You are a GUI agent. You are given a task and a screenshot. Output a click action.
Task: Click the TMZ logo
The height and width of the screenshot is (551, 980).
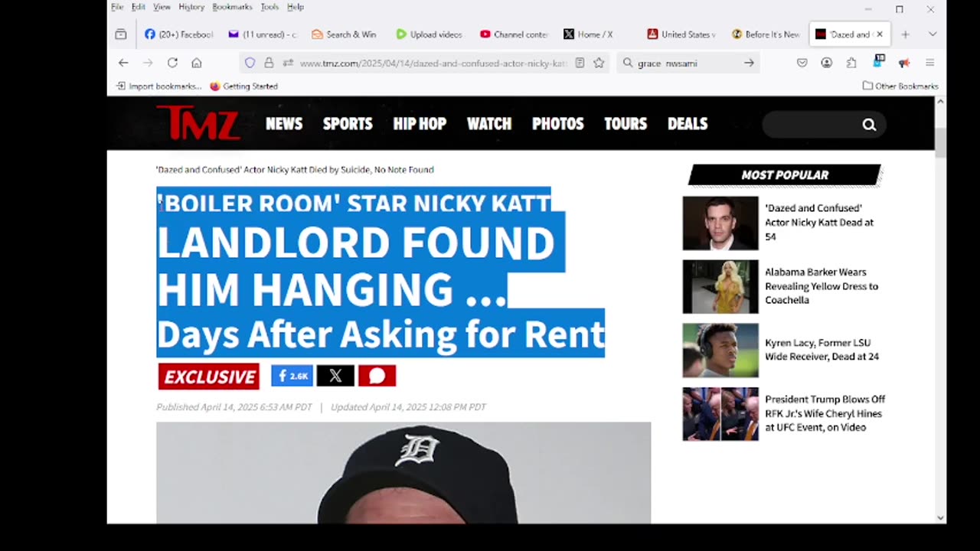coord(198,123)
